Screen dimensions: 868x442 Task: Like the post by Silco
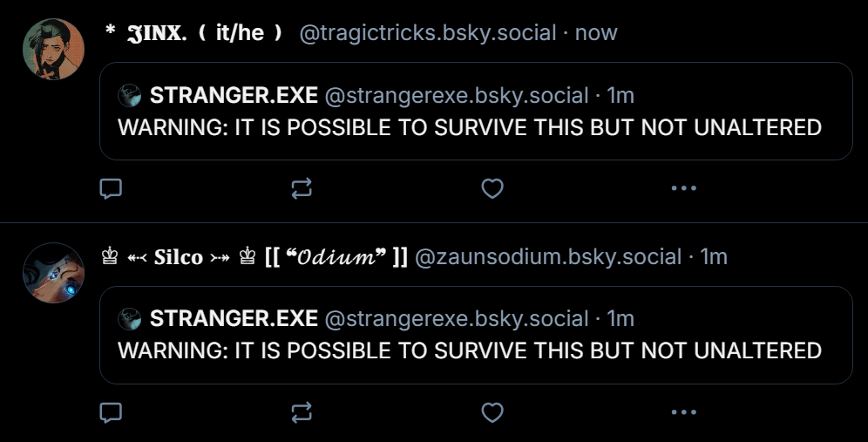coord(492,411)
